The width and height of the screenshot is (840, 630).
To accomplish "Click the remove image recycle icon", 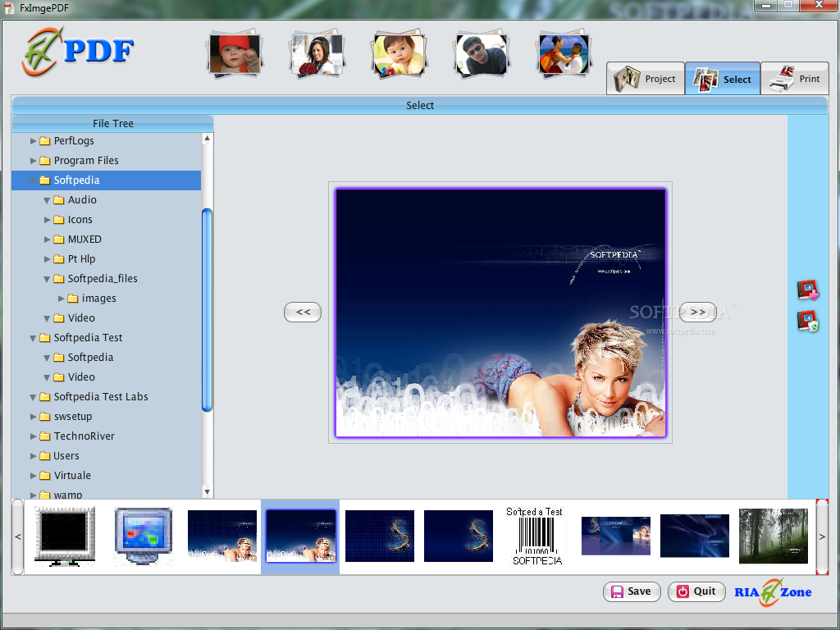I will [808, 321].
